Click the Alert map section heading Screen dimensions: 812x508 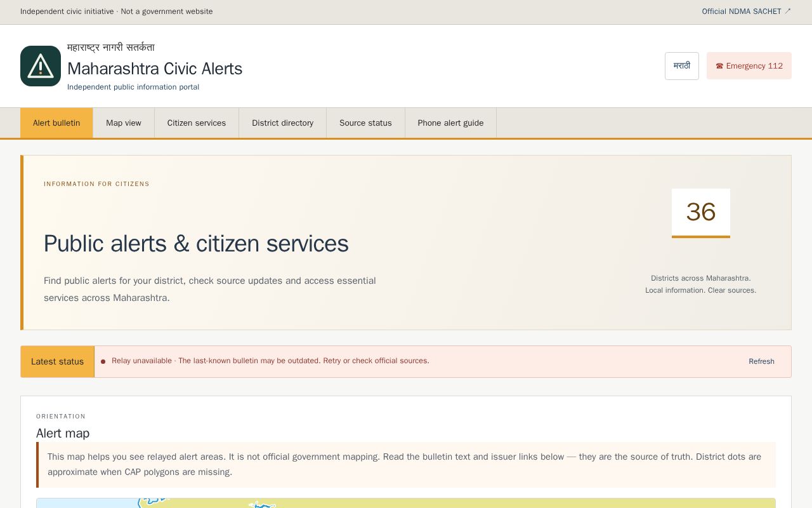63,433
